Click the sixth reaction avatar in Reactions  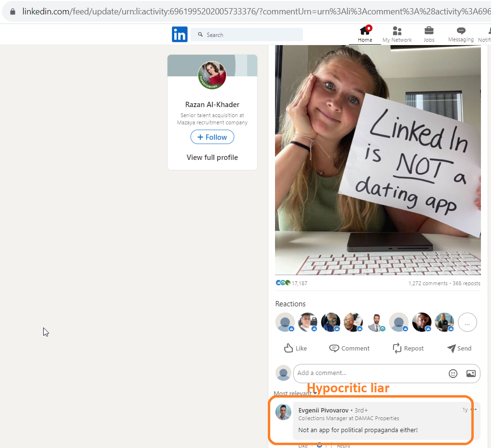pyautogui.click(x=399, y=322)
